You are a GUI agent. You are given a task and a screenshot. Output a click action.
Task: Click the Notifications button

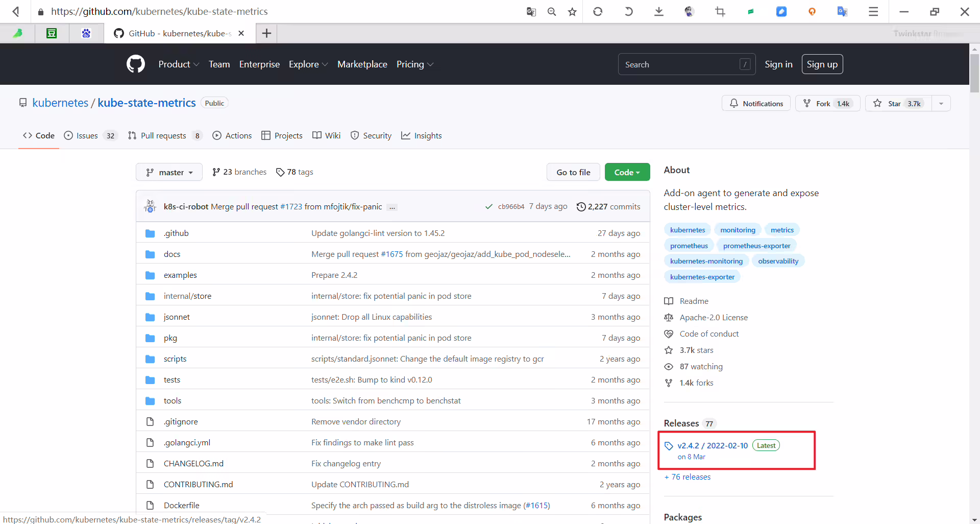coord(756,104)
